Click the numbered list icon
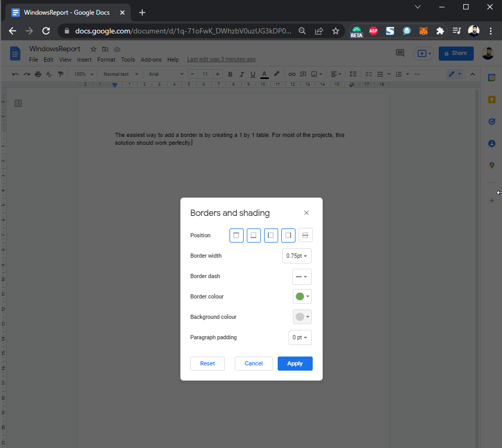This screenshot has height=448, width=502. click(x=398, y=74)
